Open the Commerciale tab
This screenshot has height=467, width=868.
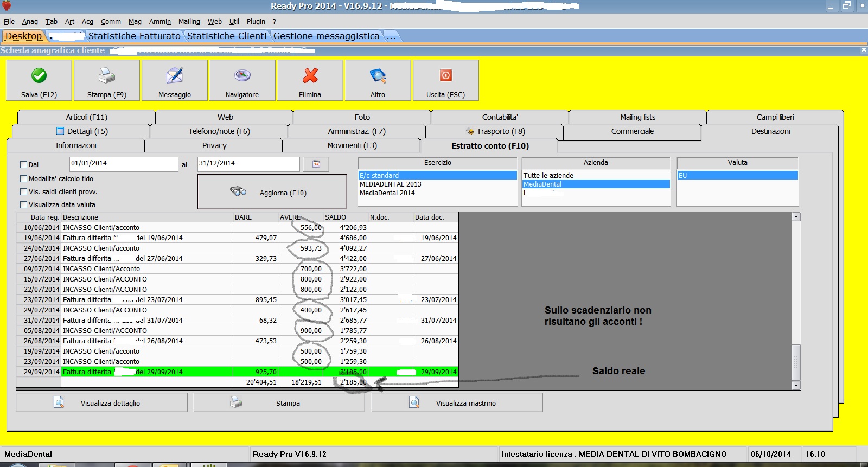[632, 131]
